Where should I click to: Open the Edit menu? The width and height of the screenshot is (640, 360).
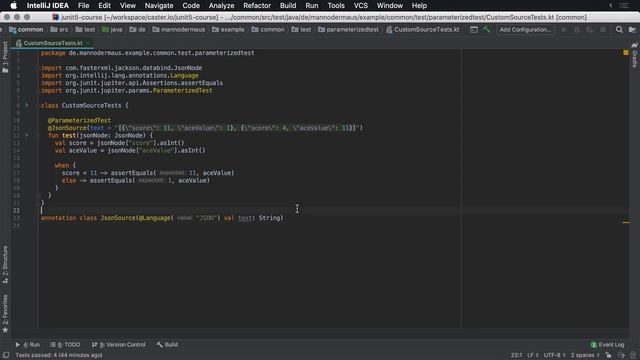coord(104,5)
